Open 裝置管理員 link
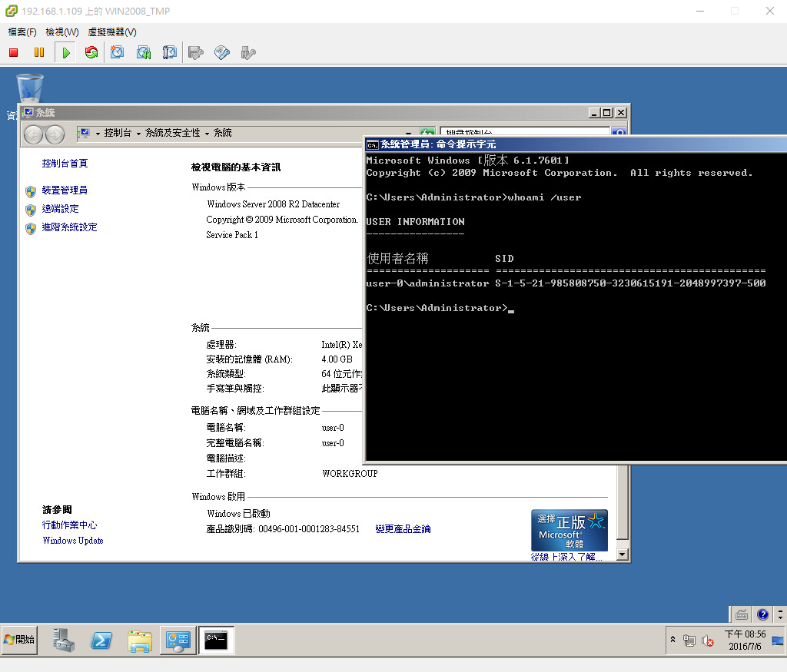 65,190
